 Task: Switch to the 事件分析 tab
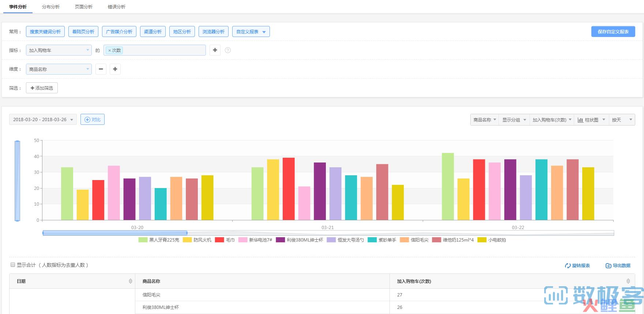18,7
